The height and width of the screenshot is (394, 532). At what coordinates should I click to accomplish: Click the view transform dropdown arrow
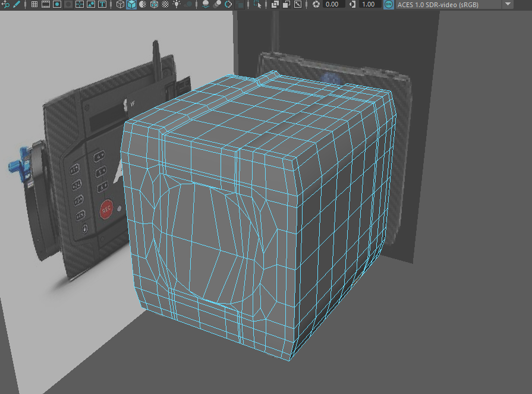tap(508, 4)
